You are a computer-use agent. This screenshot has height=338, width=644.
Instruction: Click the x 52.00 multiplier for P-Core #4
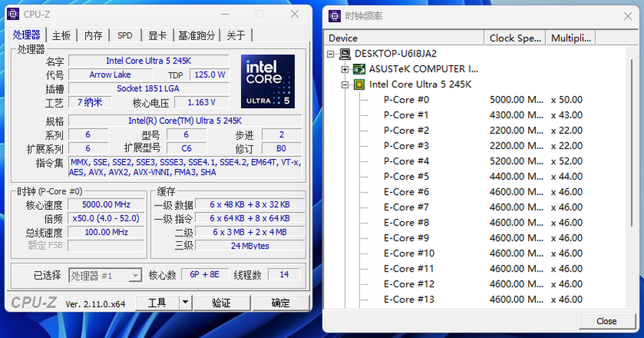pos(567,161)
